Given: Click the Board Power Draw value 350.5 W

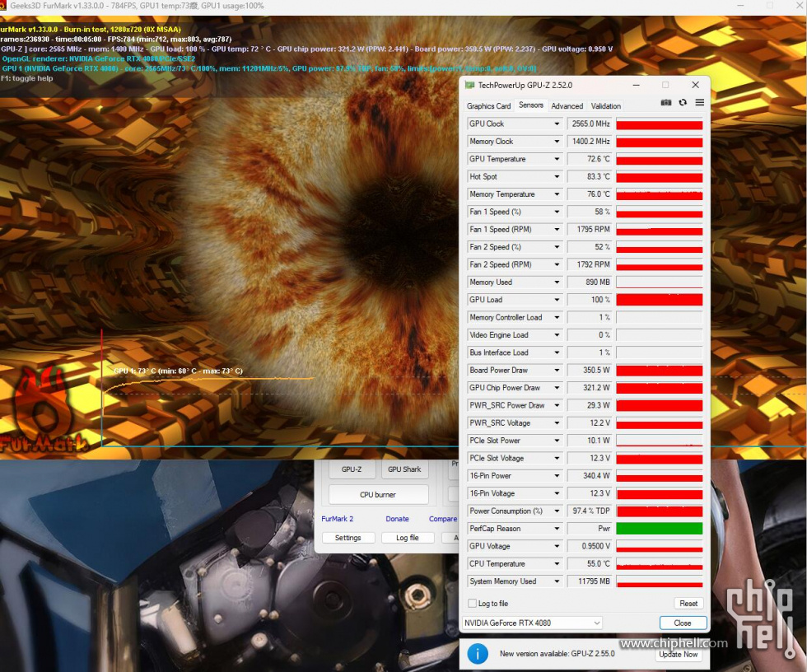Looking at the screenshot, I should pos(590,371).
